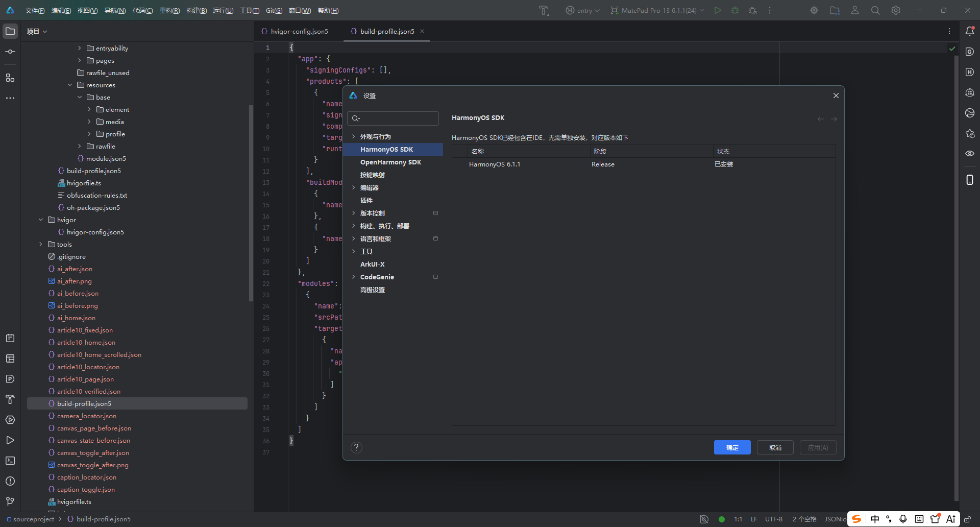The image size is (980, 527).
Task: Select 插件 in settings tree
Action: [366, 200]
